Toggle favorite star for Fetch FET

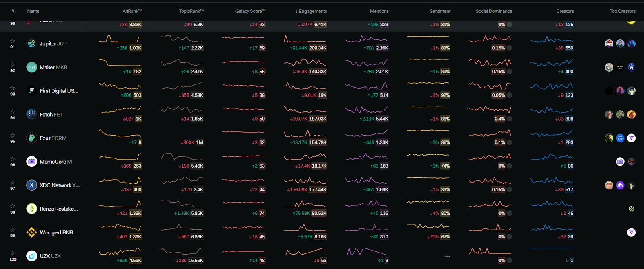point(13,112)
